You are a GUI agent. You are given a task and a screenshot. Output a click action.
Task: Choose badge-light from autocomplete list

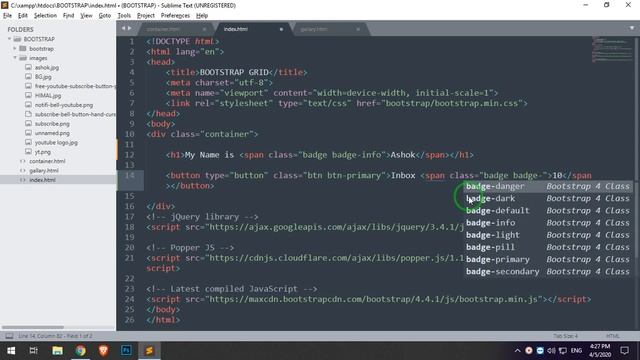[548, 235]
